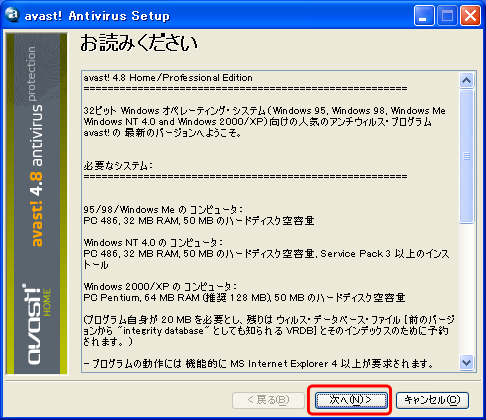486x420 pixels.
Task: Click the readme scrollbar down arrow
Action: pos(466,362)
